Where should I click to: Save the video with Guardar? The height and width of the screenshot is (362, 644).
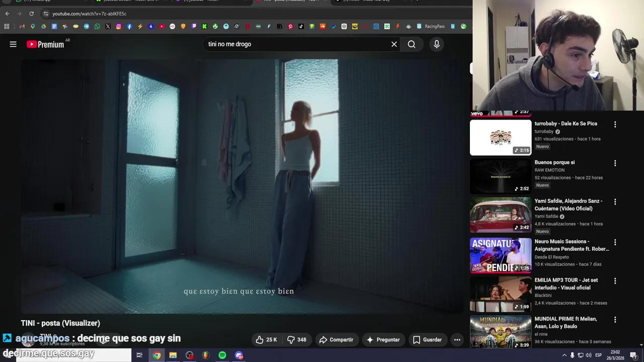click(x=427, y=340)
